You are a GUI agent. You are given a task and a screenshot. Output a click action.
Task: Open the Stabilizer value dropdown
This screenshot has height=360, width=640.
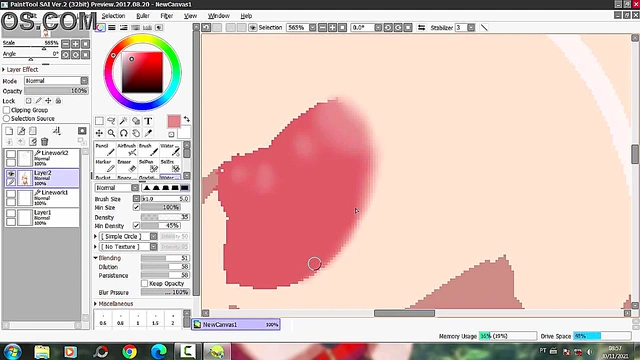pyautogui.click(x=471, y=28)
